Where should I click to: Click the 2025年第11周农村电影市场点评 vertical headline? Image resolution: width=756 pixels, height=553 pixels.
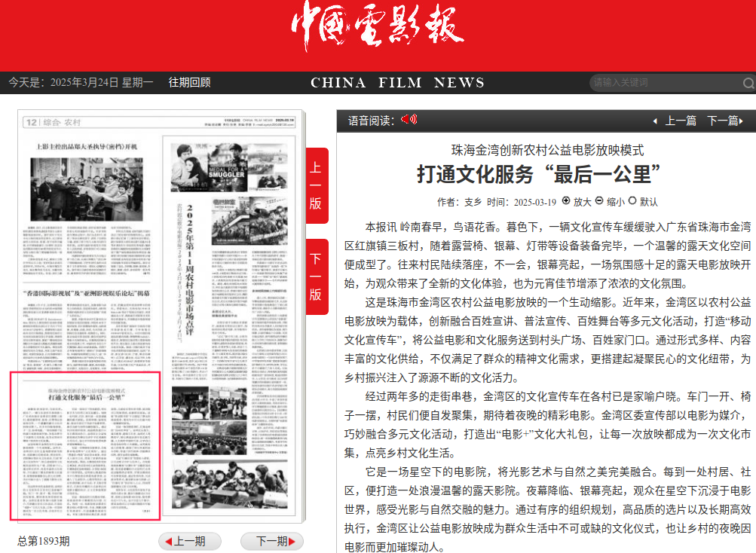[x=189, y=270]
